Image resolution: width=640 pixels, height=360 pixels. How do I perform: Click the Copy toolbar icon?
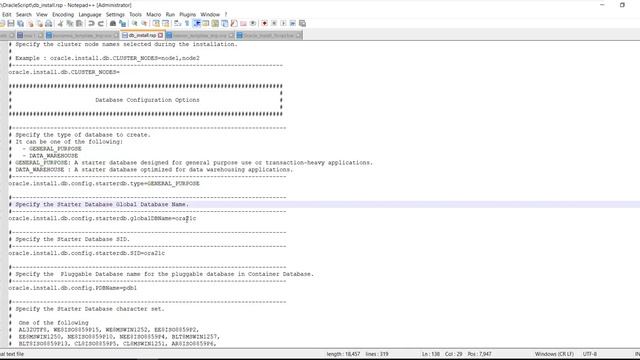click(x=70, y=23)
